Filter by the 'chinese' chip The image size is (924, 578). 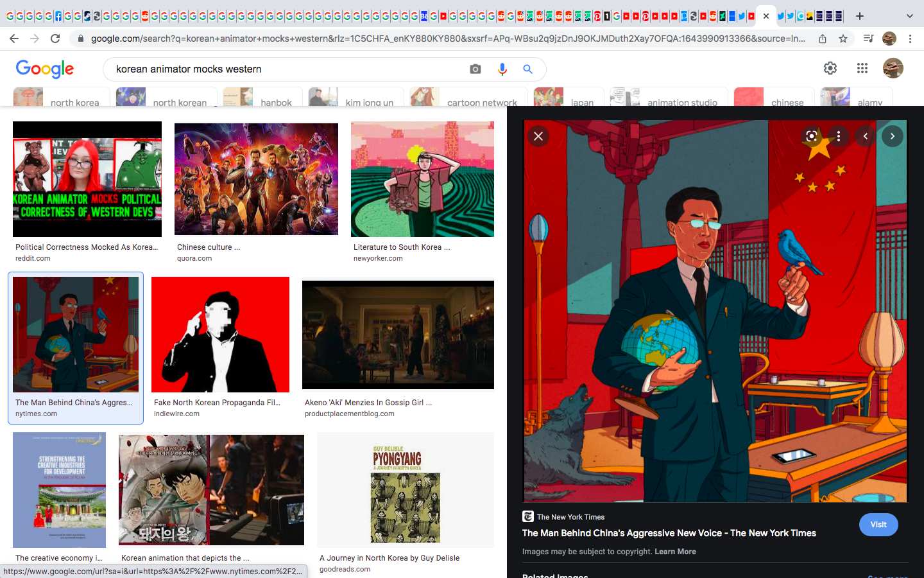[774, 97]
